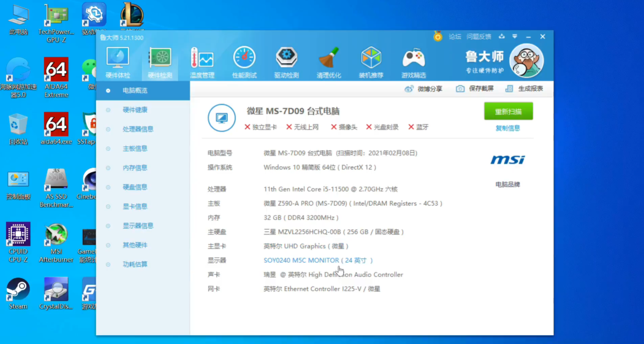
Task: Open CrystalDiskInfo desktop shortcut
Action: pos(56,294)
